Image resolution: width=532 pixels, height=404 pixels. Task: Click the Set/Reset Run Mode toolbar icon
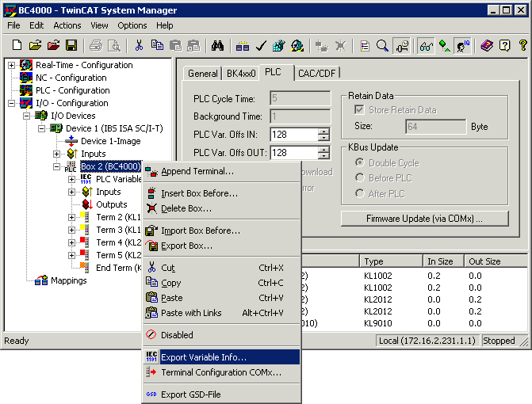297,45
